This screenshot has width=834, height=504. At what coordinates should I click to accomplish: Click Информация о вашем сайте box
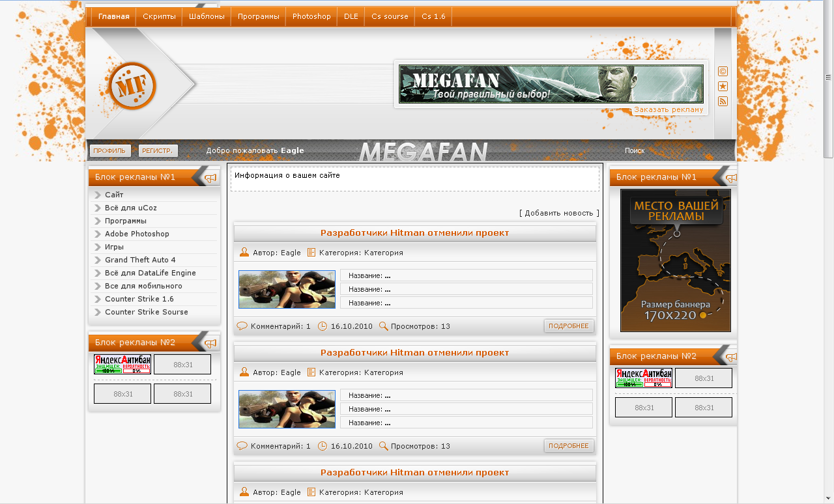coord(415,179)
